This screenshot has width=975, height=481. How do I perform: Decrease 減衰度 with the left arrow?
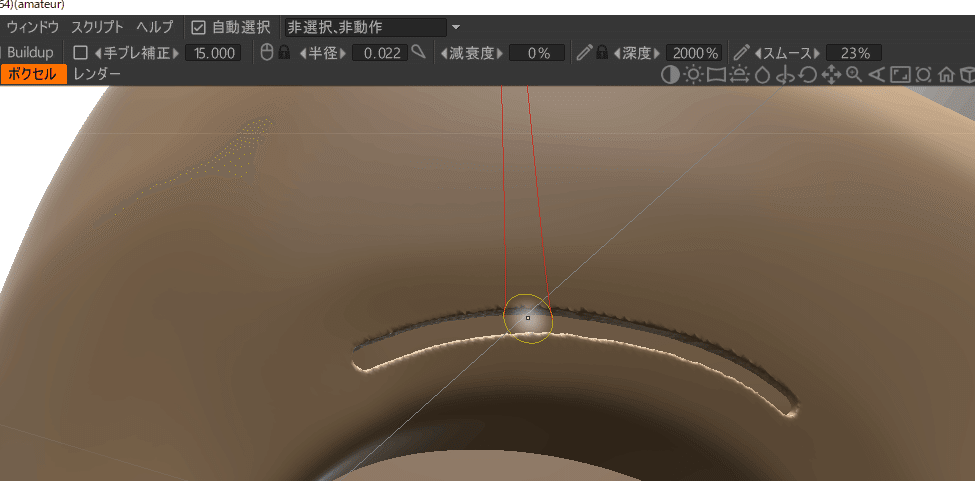point(443,53)
